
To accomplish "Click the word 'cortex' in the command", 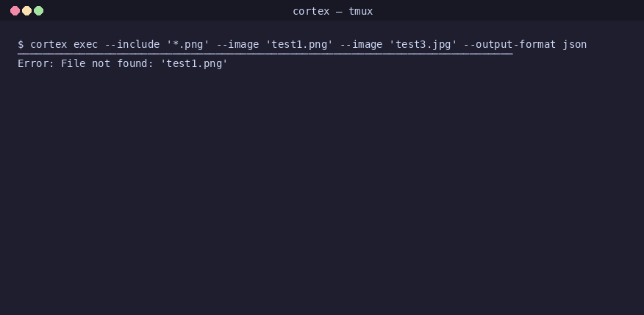I will point(49,44).
